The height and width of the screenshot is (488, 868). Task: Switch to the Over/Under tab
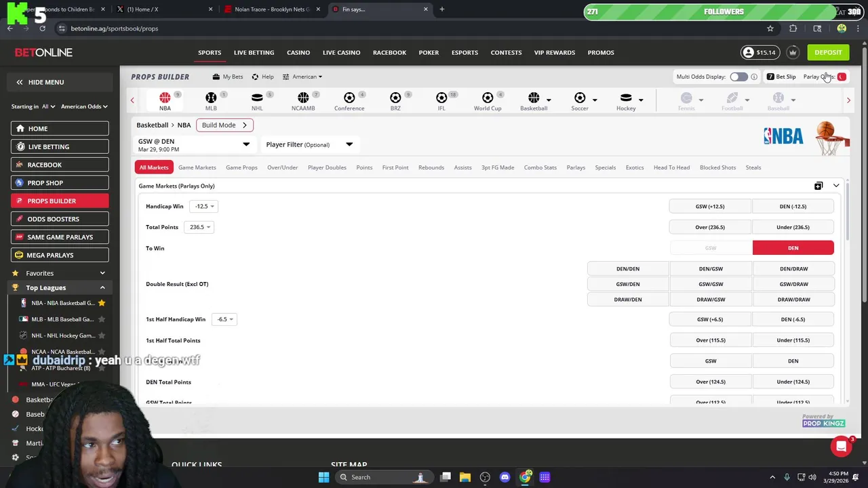coord(282,167)
